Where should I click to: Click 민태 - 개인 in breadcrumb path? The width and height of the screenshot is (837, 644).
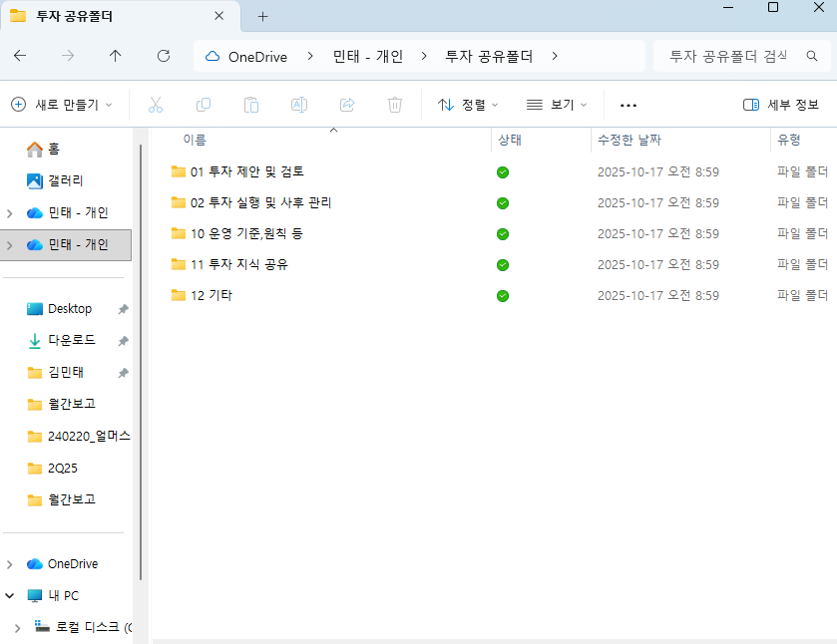(368, 56)
